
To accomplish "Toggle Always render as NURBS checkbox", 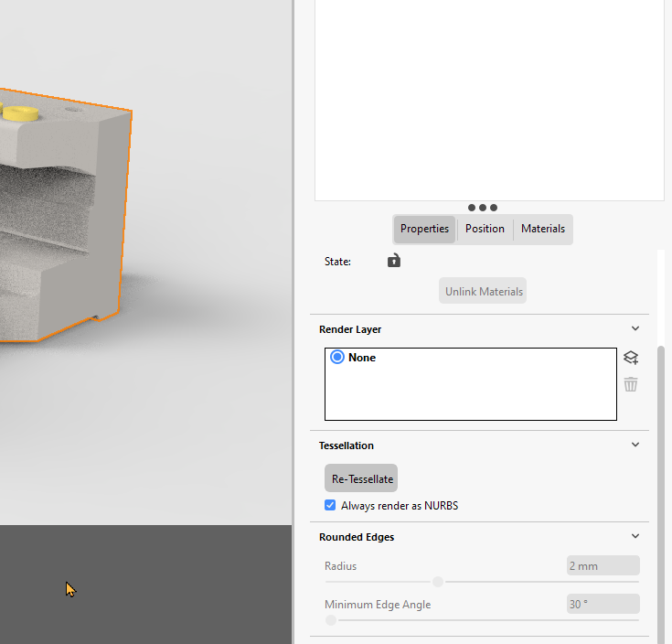I will tap(330, 505).
